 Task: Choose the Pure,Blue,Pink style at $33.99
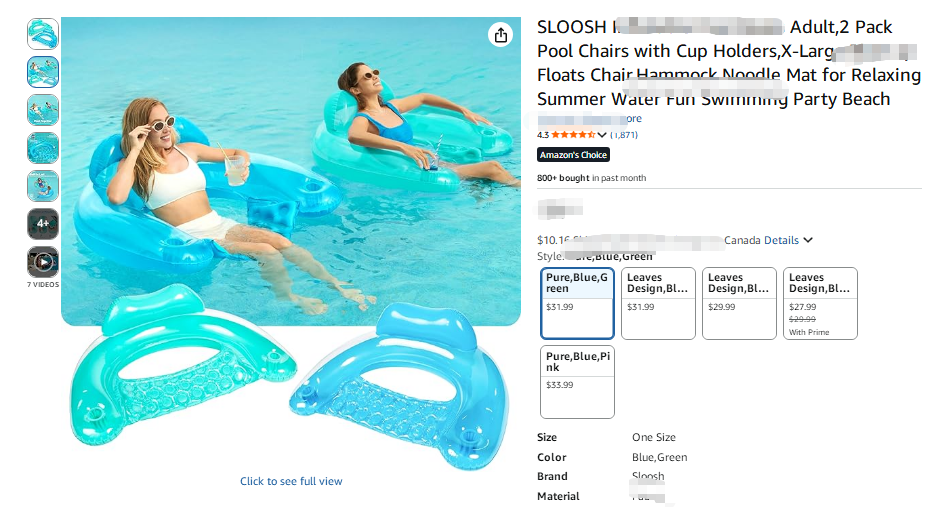[577, 382]
